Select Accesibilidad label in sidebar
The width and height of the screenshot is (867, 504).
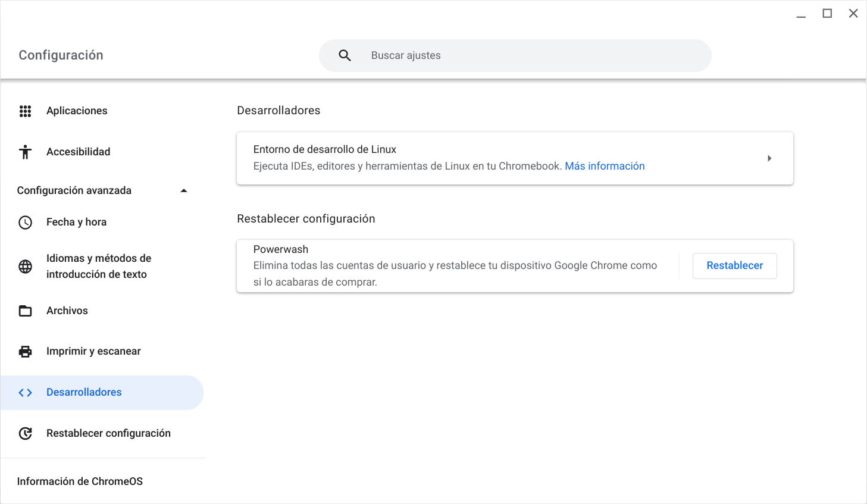tap(78, 152)
